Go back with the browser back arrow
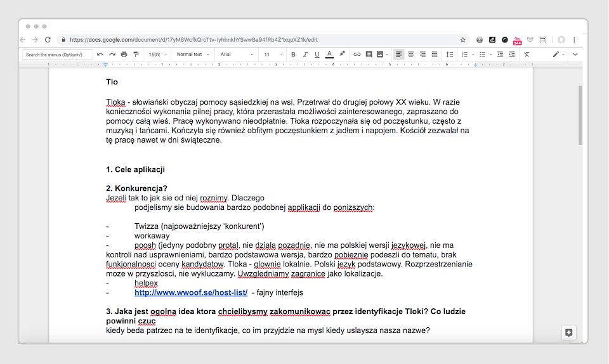609x364 pixels. 23,39
